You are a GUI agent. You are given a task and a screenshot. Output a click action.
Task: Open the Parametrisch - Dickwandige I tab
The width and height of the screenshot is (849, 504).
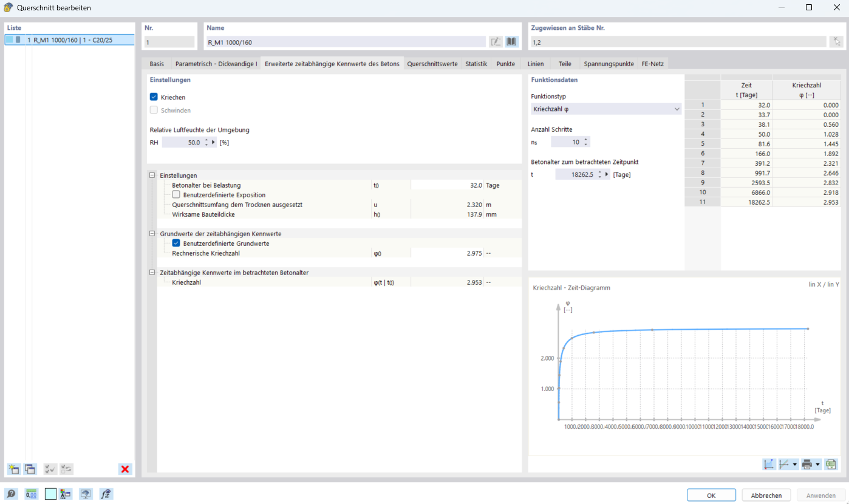point(216,64)
